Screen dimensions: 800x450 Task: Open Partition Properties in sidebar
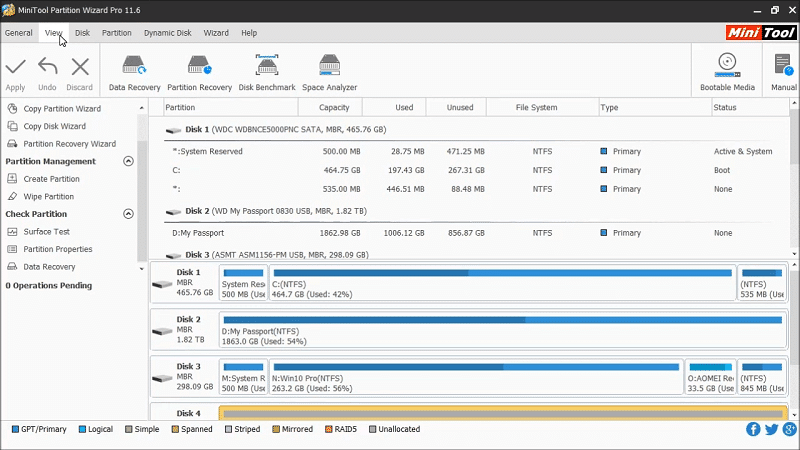(x=58, y=249)
